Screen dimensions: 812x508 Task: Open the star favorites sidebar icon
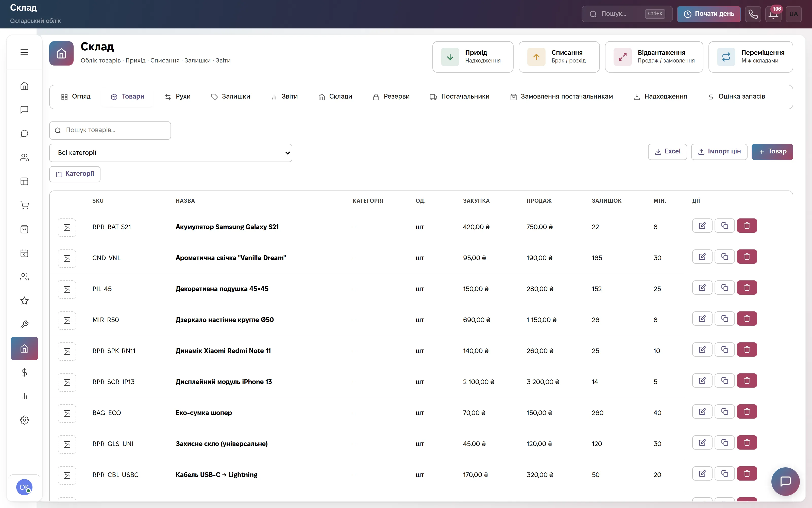pyautogui.click(x=24, y=301)
